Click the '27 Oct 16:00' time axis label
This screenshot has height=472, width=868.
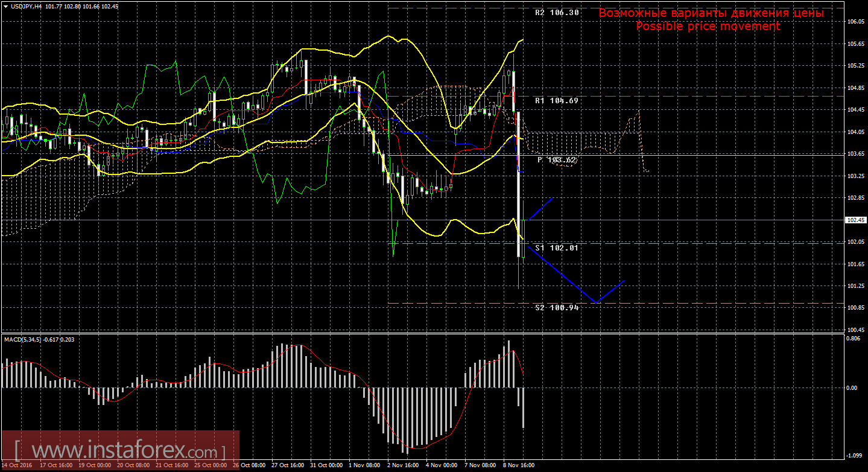coord(287,466)
